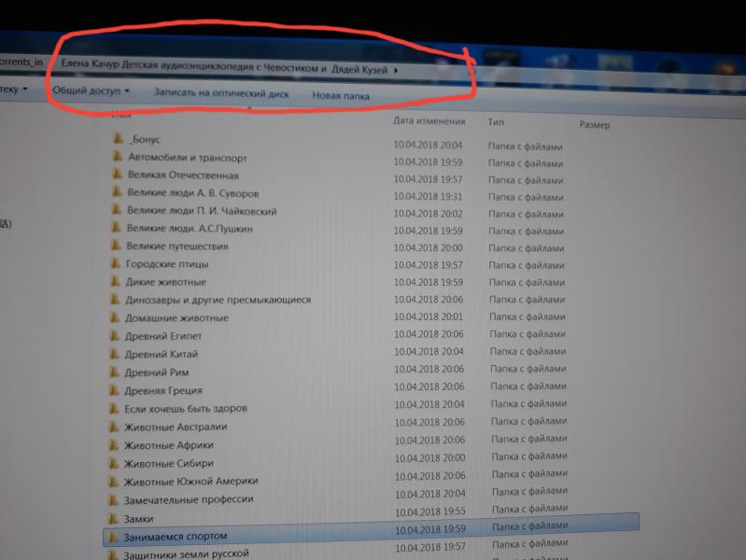Select the folder Великие путешествия
Image resolution: width=746 pixels, height=560 pixels.
(x=177, y=246)
